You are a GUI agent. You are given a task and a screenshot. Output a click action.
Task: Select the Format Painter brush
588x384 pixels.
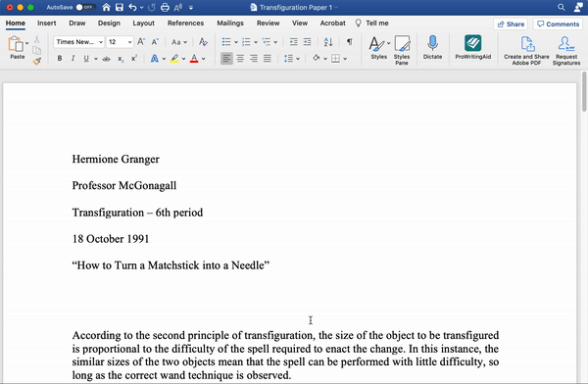(x=37, y=61)
